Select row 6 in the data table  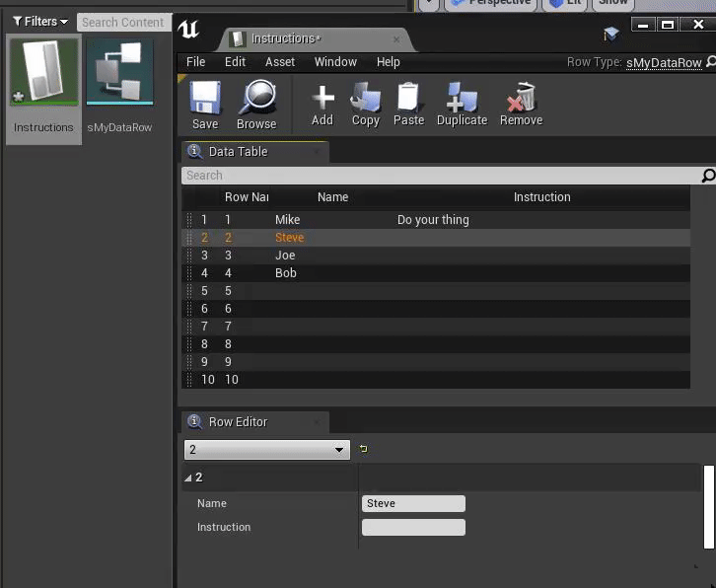436,309
